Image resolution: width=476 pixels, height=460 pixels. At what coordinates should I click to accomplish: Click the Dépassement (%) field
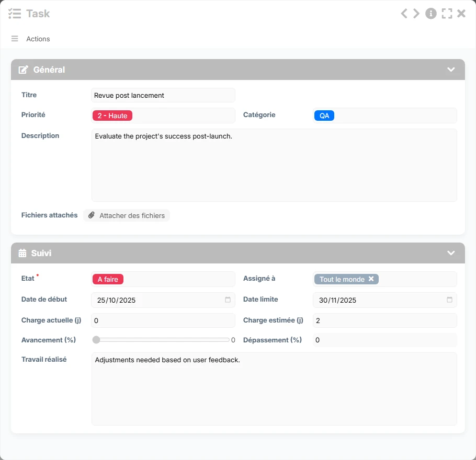coord(384,340)
